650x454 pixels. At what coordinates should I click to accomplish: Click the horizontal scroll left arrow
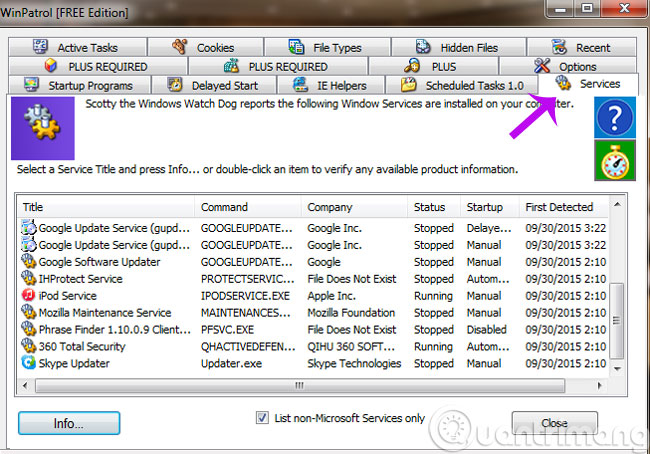point(25,385)
